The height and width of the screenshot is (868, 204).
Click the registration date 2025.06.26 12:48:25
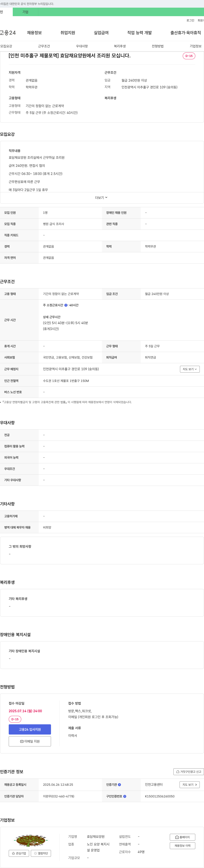point(58,785)
